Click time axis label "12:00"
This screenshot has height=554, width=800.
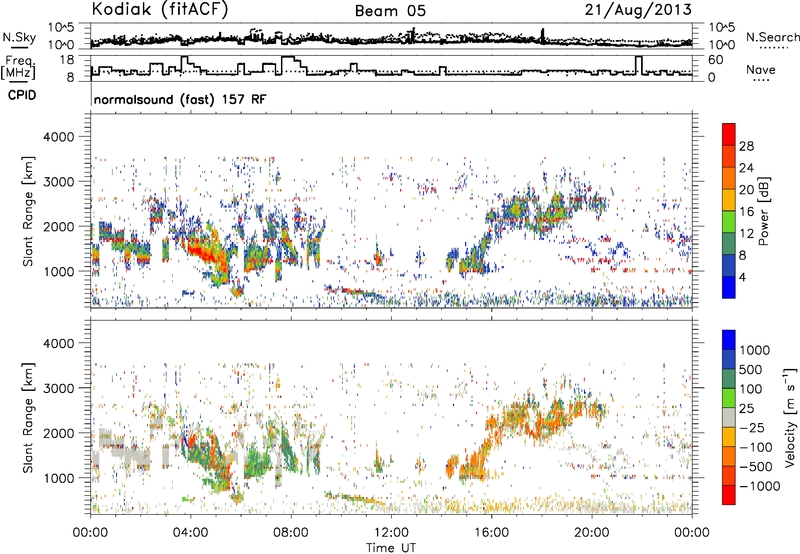(x=391, y=533)
